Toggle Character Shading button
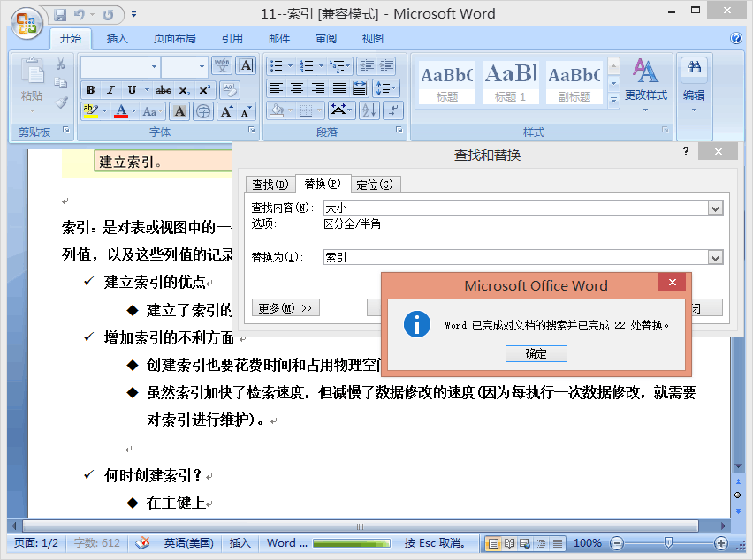753x560 pixels. [179, 111]
